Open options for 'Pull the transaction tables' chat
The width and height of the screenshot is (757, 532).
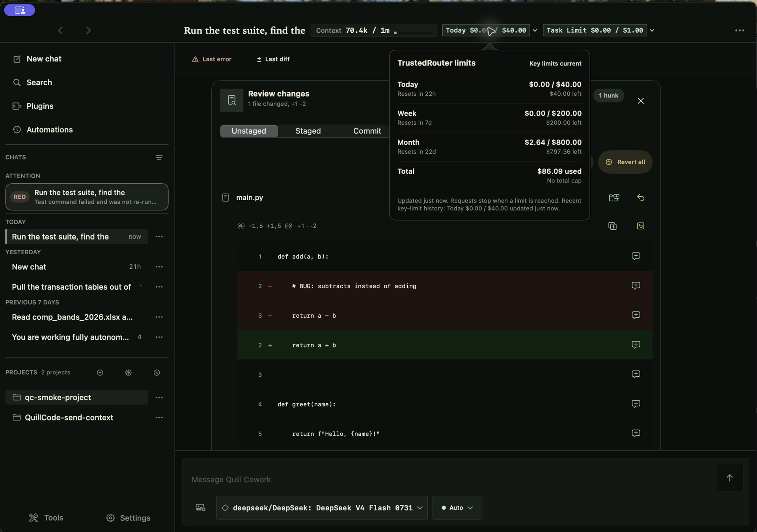(159, 287)
